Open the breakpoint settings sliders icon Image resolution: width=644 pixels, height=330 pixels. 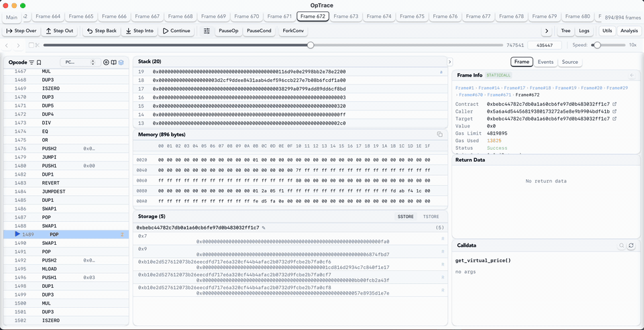click(x=207, y=31)
